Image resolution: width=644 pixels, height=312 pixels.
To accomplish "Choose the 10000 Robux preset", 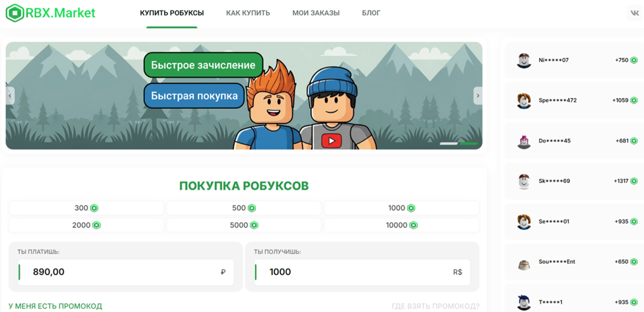I will [401, 225].
